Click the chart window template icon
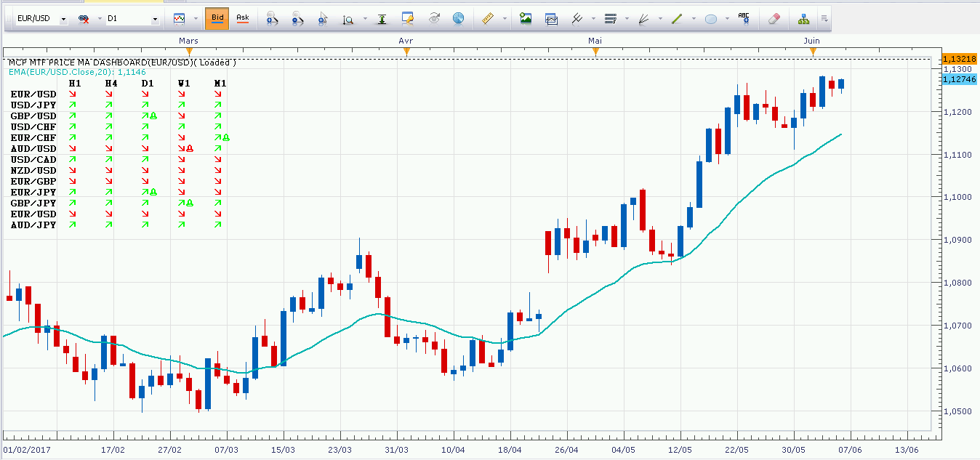 551,18
